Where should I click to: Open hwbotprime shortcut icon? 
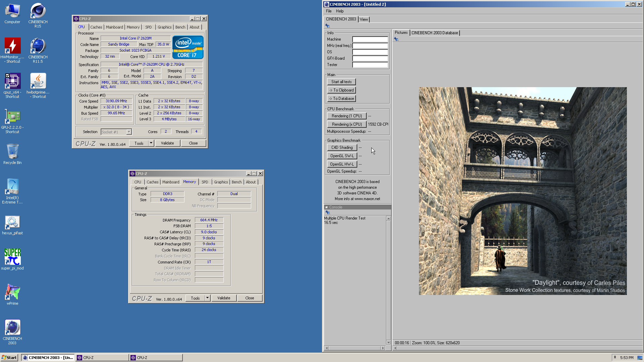(x=38, y=85)
